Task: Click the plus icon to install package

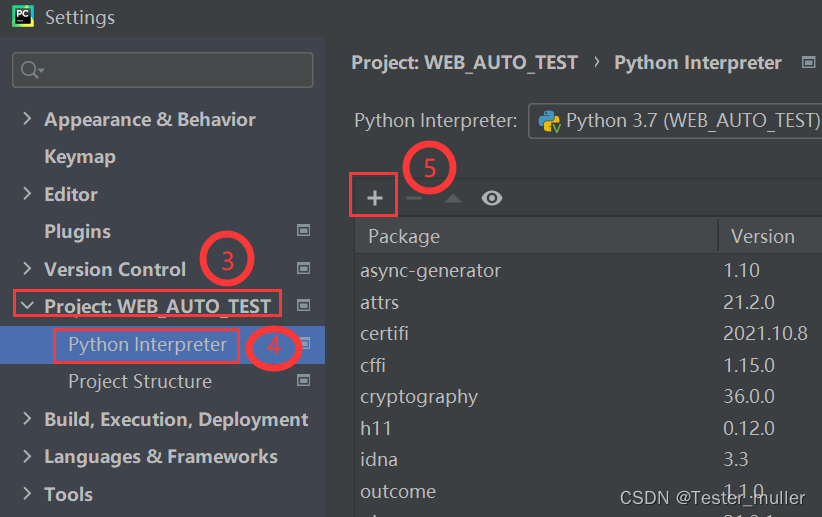Action: click(x=374, y=198)
